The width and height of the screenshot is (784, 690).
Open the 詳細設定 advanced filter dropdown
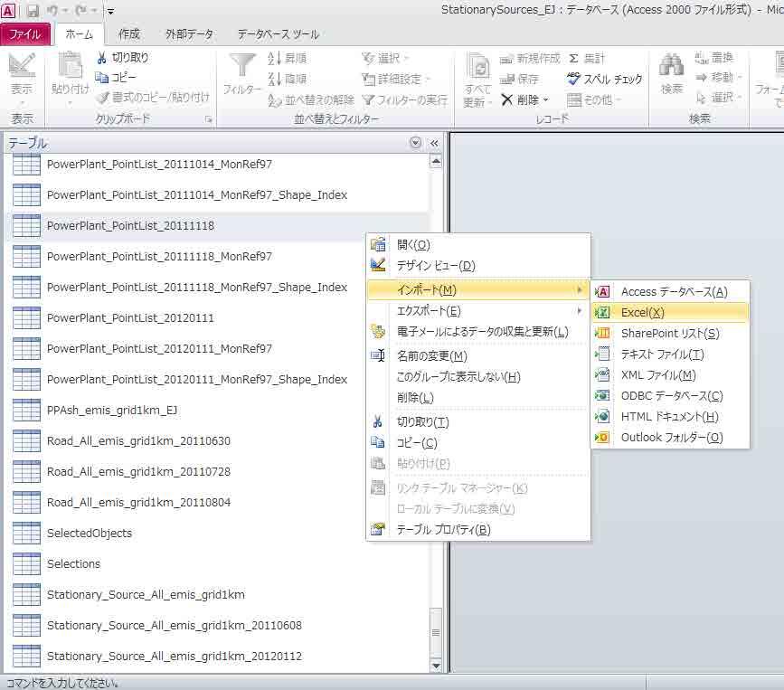[396, 79]
